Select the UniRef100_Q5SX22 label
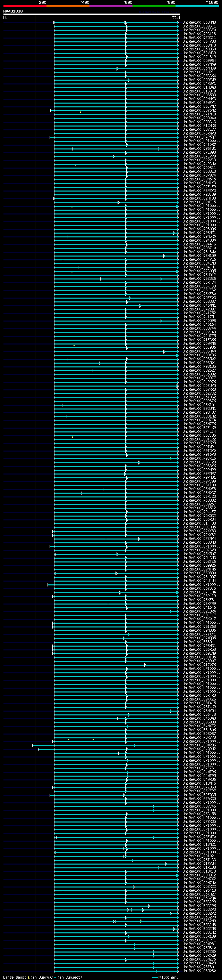Screen dimensions: 222x980 pos(199,886)
